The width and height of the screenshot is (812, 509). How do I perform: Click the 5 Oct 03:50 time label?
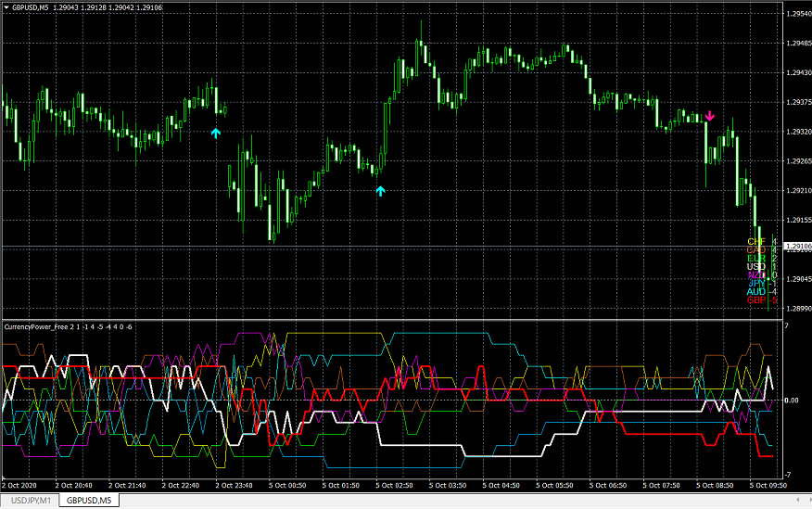pos(448,486)
